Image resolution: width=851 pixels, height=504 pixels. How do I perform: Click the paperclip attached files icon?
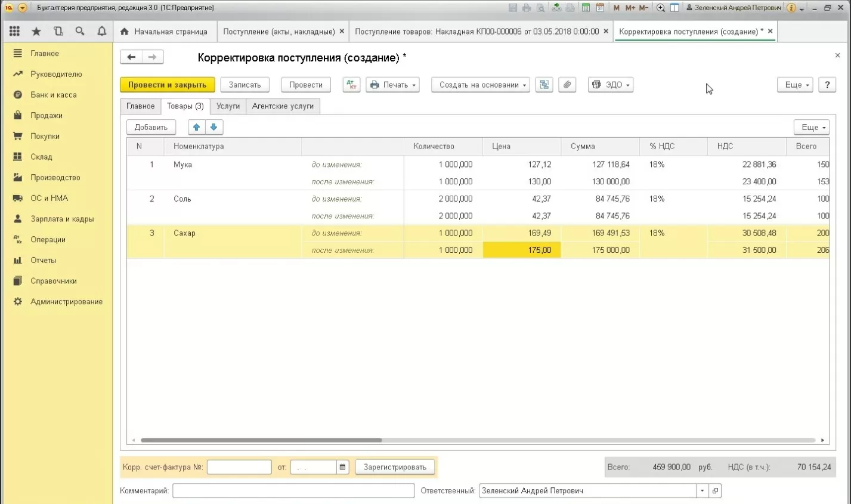[567, 85]
